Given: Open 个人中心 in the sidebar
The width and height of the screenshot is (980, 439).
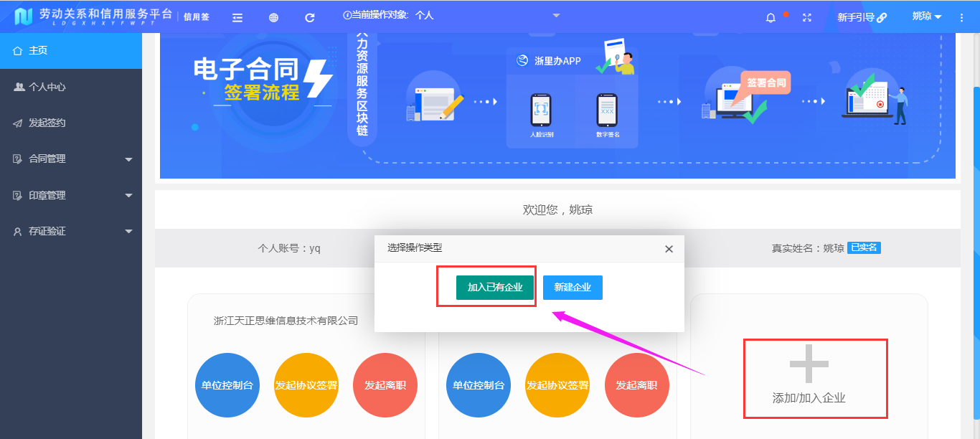Looking at the screenshot, I should [71, 87].
